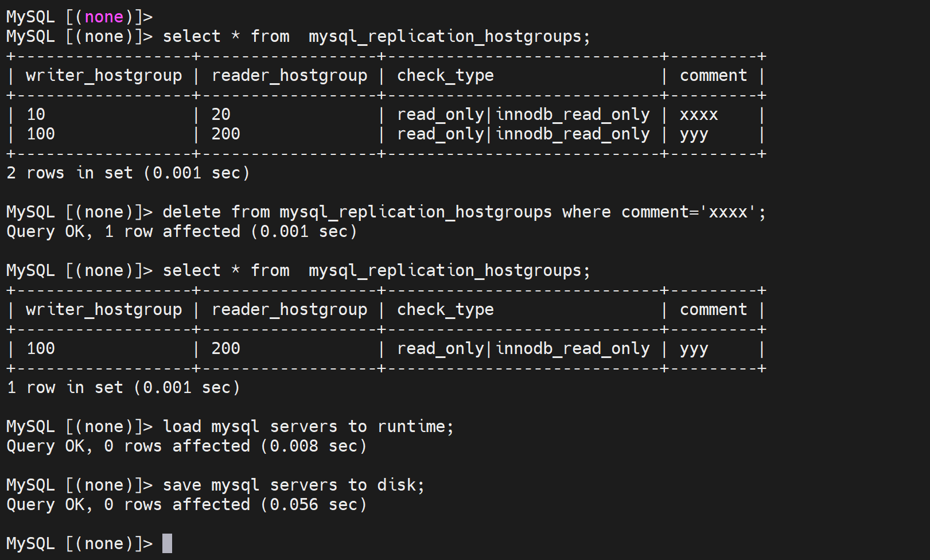Click the writer_hostgroup header in the first table
The image size is (930, 560).
[x=104, y=76]
